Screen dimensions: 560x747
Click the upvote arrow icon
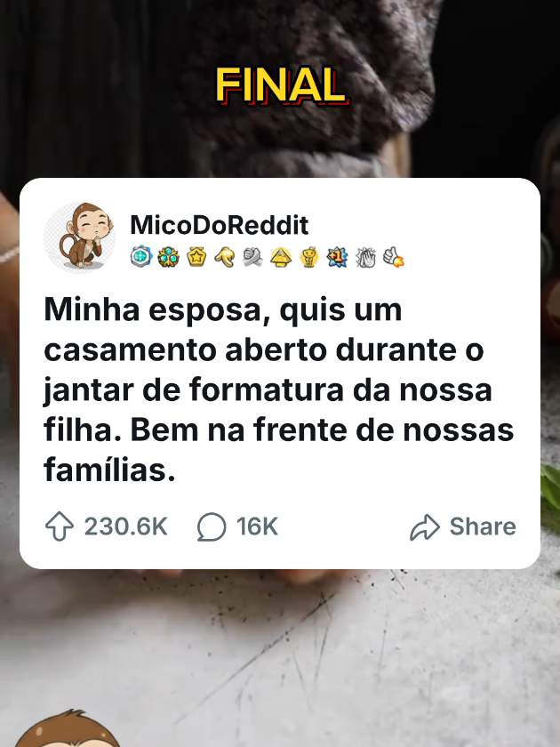point(59,526)
